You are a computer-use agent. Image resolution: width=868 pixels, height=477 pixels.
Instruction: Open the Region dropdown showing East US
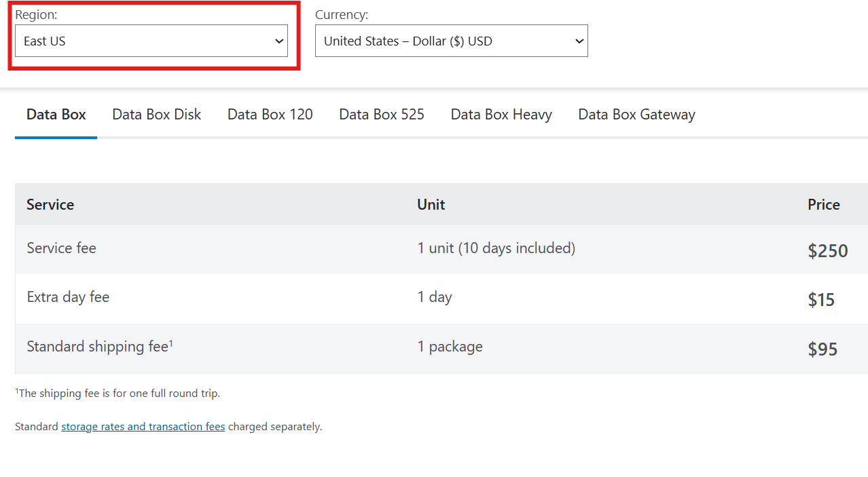pos(151,41)
